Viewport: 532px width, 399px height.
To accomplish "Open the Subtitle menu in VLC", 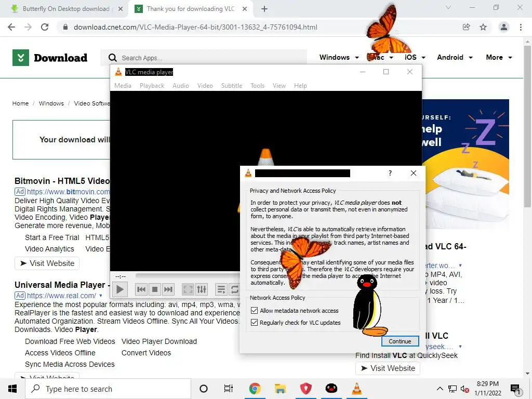I will tap(232, 86).
